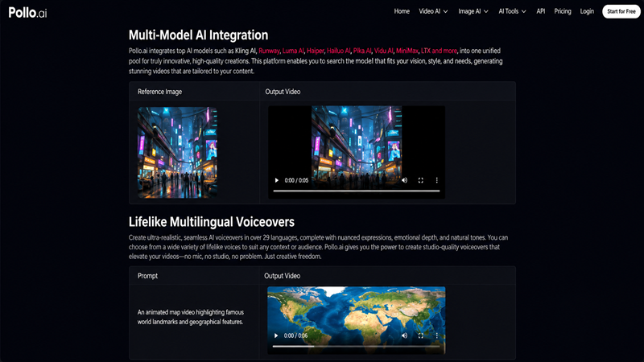Open more options on world map video

pyautogui.click(x=436, y=335)
